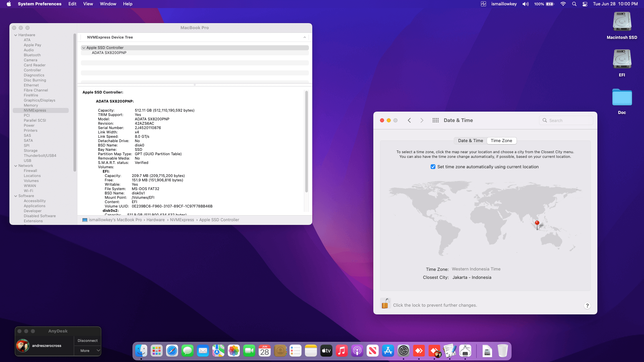Open the Apple menu
Screen dimensions: 644x362
coord(9,4)
